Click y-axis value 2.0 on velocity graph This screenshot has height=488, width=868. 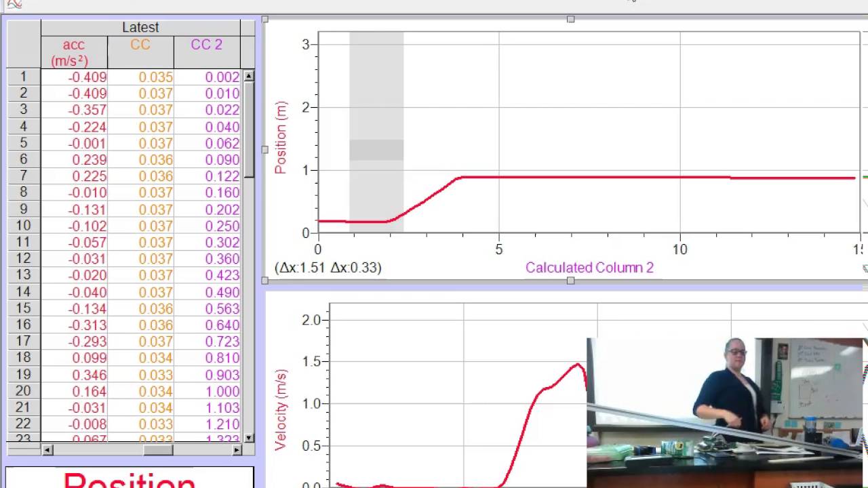pyautogui.click(x=311, y=320)
